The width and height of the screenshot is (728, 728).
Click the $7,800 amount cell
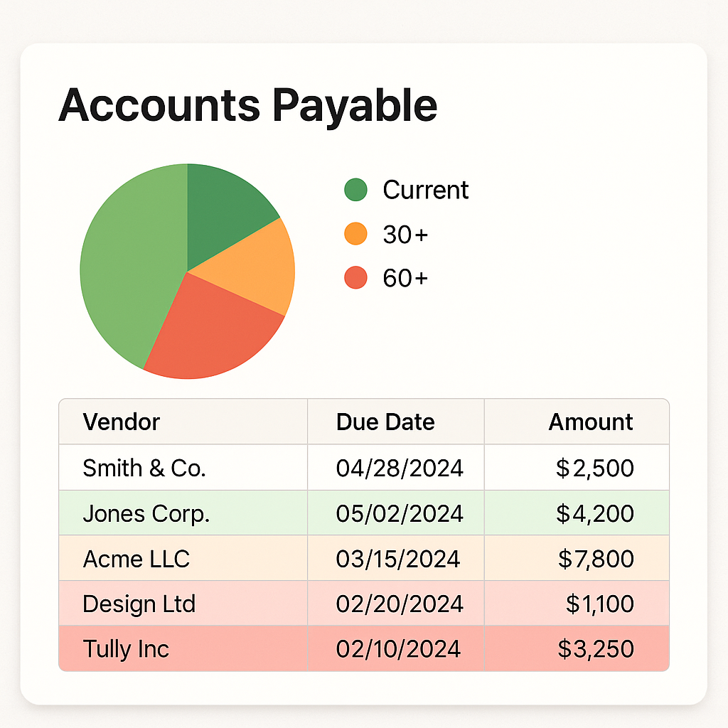click(x=596, y=559)
